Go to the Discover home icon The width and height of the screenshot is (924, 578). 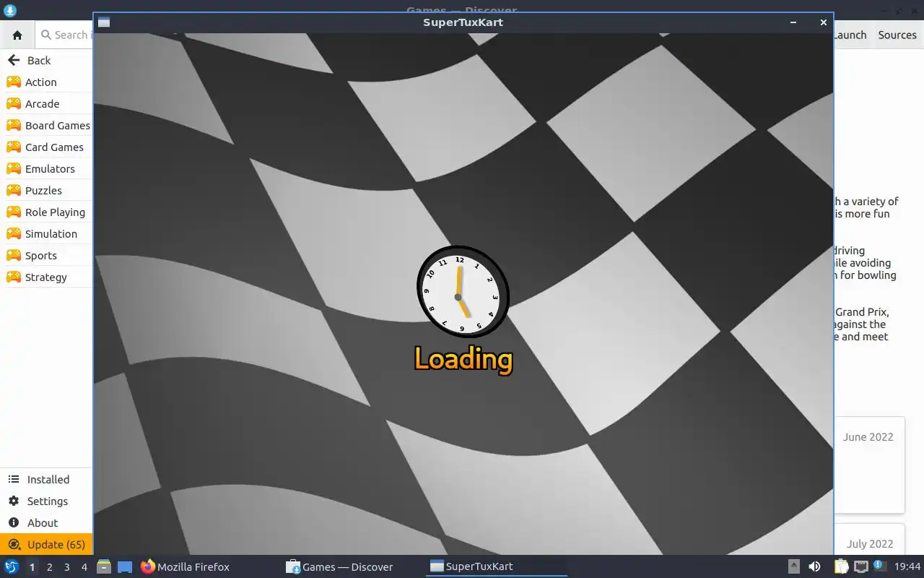pos(17,35)
